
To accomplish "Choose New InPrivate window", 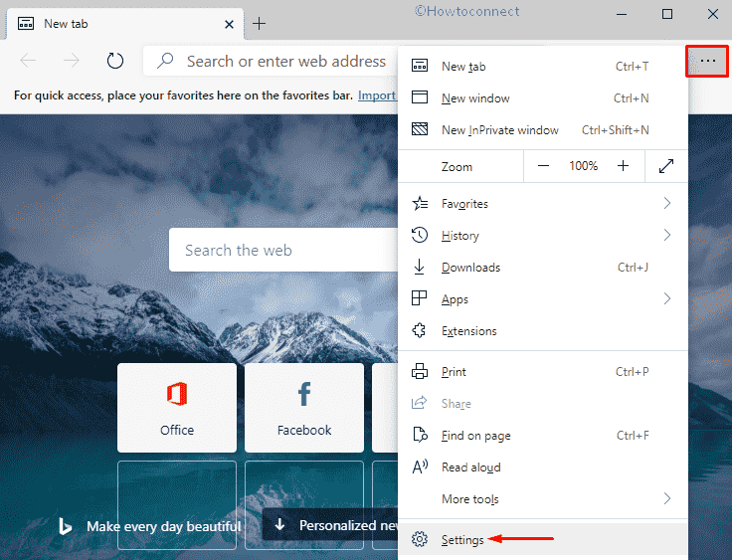I will coord(499,130).
